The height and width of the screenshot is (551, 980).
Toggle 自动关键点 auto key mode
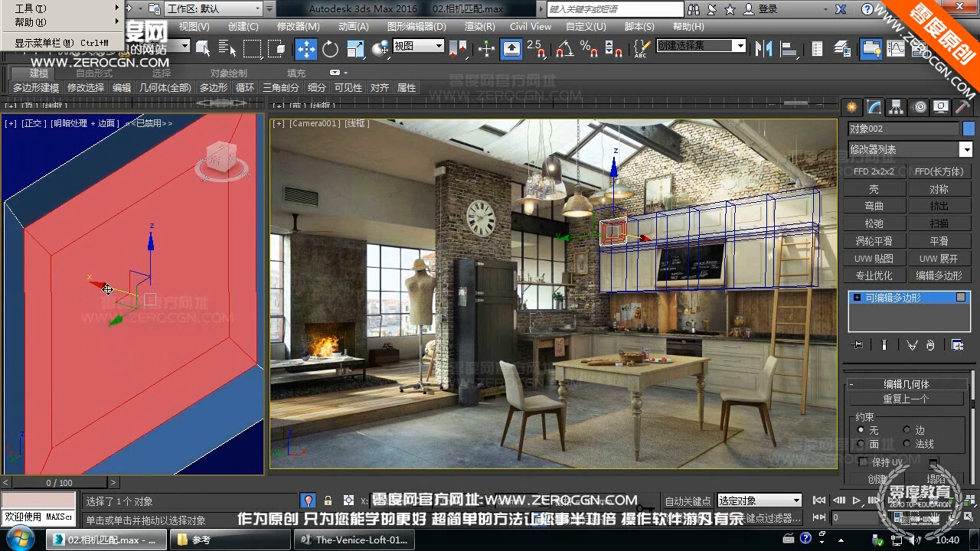(689, 500)
